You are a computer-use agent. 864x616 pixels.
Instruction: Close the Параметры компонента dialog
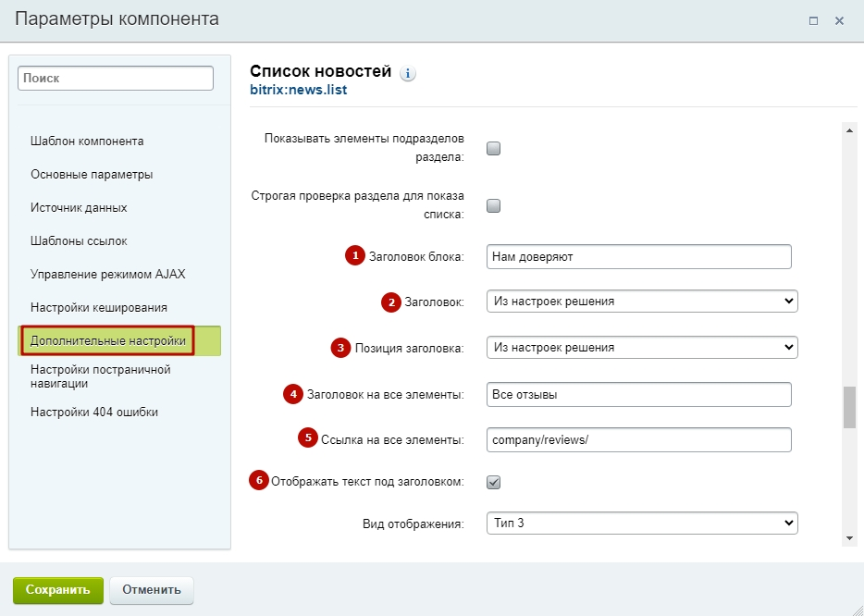(839, 21)
